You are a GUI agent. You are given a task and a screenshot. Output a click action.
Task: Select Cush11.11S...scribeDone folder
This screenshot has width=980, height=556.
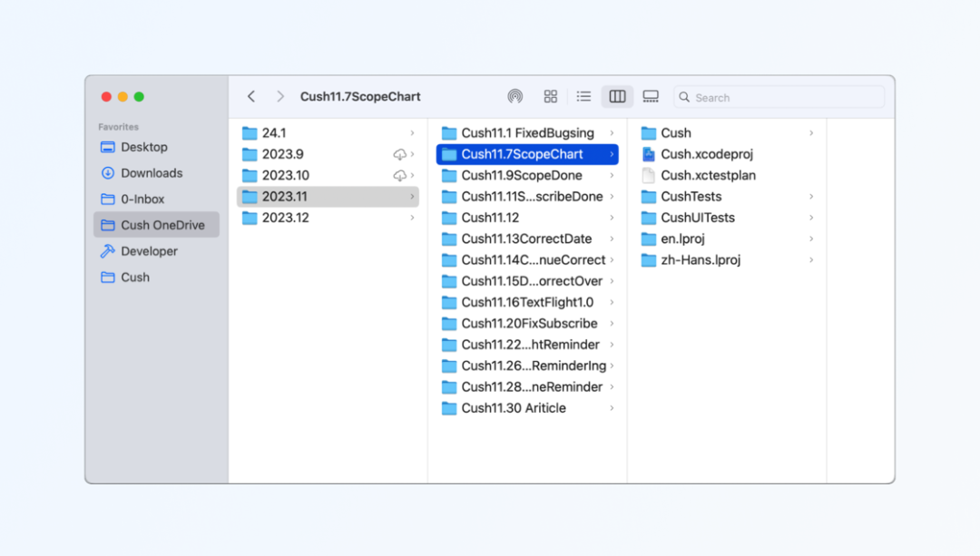[x=527, y=197]
